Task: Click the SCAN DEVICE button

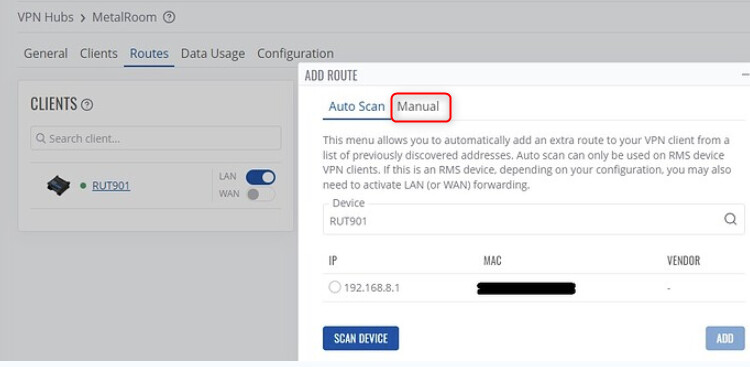Action: click(x=361, y=338)
